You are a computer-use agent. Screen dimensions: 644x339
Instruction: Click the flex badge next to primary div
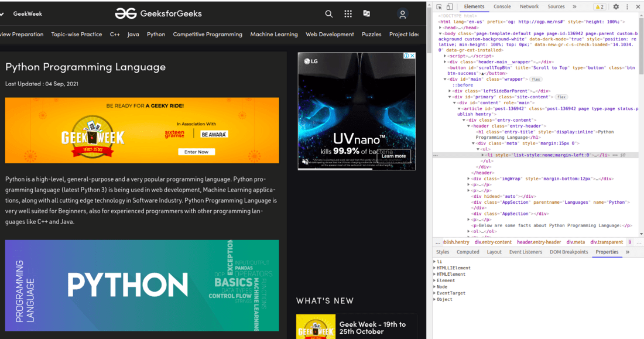click(x=561, y=97)
